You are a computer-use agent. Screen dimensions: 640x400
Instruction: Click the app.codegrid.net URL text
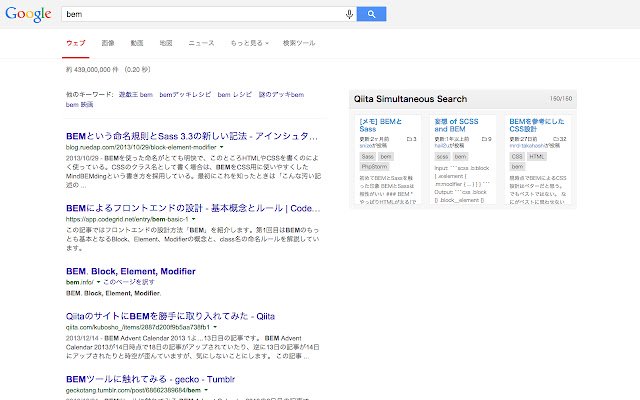(127, 220)
